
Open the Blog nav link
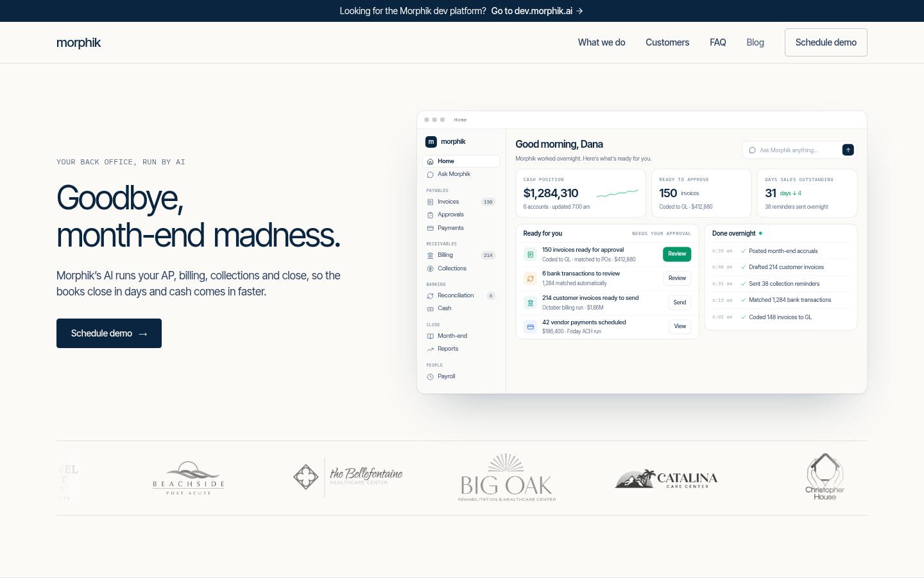click(755, 42)
